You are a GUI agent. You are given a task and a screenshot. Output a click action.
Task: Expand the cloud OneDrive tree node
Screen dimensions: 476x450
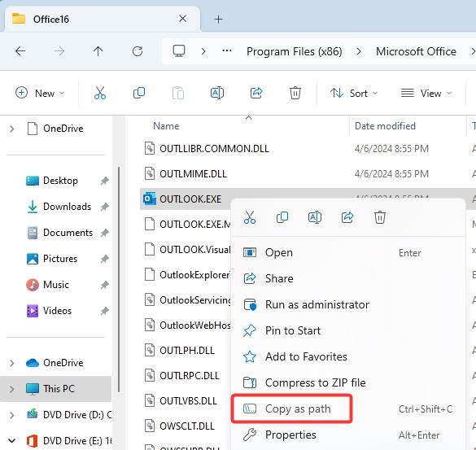pos(12,363)
